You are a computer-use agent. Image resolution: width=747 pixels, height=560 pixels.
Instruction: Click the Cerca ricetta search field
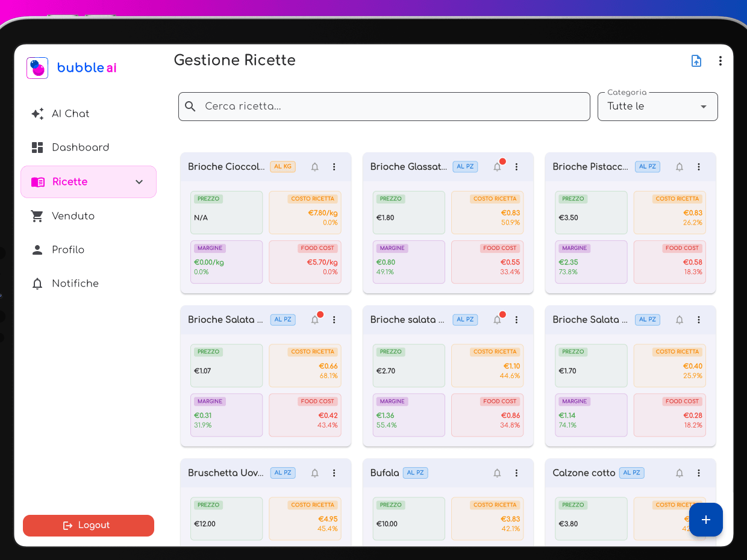click(x=392, y=107)
